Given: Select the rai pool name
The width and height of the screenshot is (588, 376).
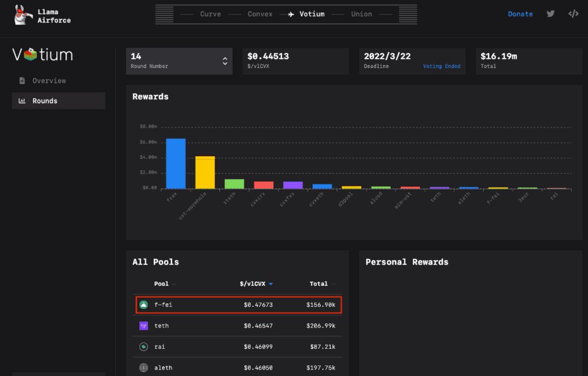Looking at the screenshot, I should 160,347.
